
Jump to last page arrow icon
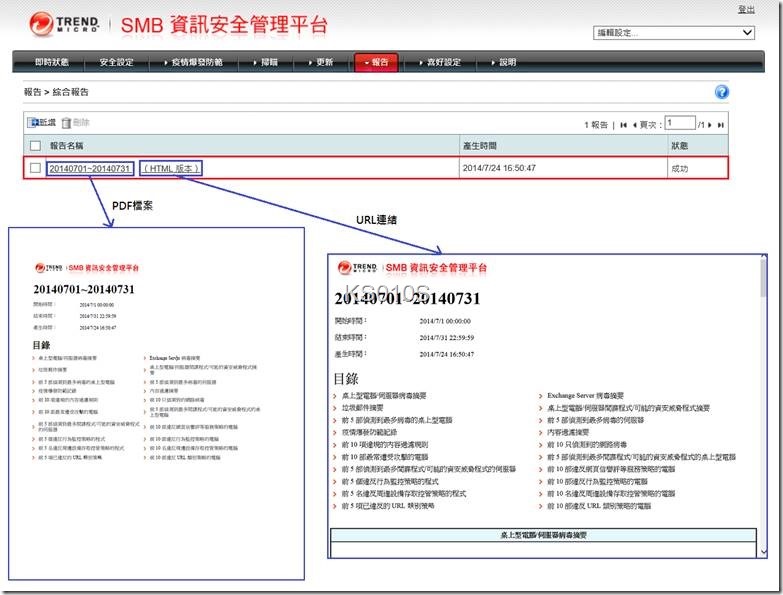click(720, 125)
